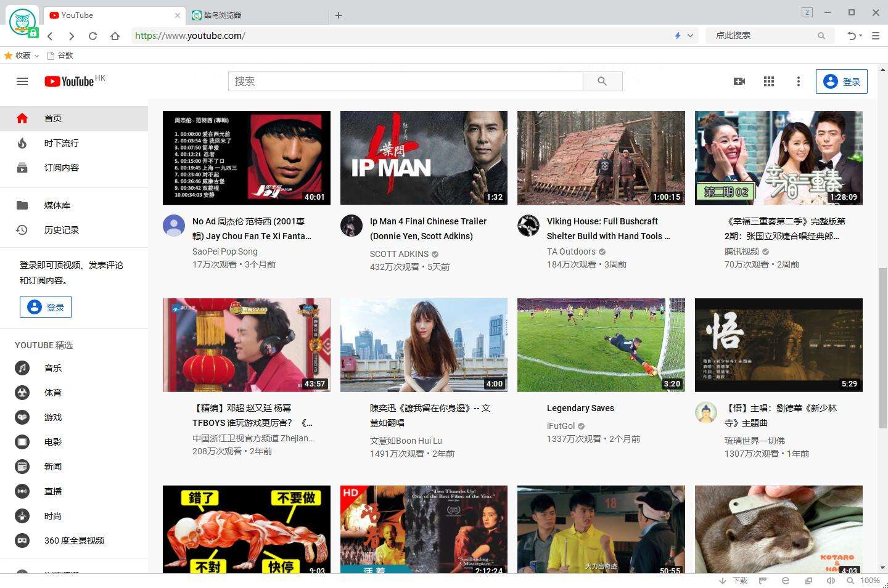Click the lightning speed mode icon
The height and width of the screenshot is (588, 888).
click(678, 36)
